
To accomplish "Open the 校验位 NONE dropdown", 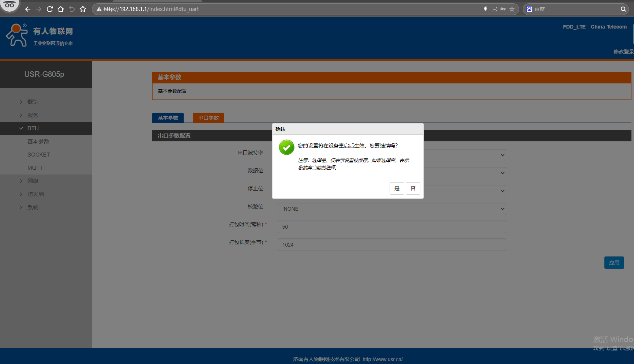I will click(392, 209).
